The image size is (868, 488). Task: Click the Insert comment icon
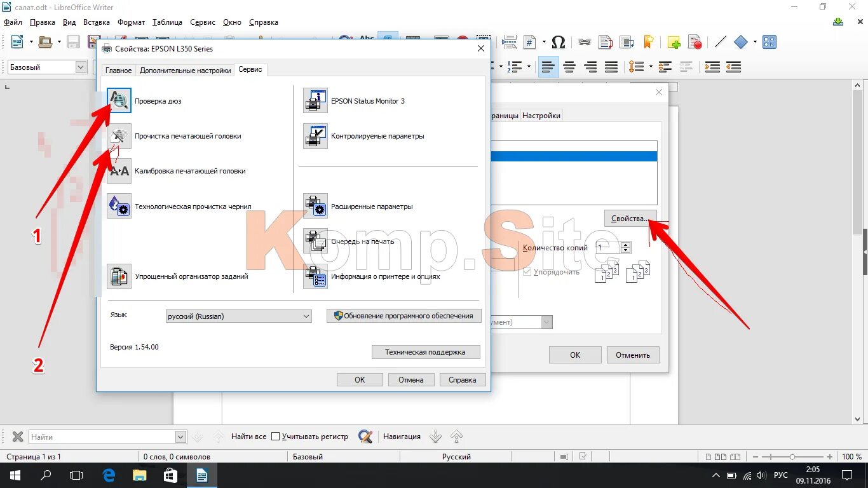coord(674,43)
